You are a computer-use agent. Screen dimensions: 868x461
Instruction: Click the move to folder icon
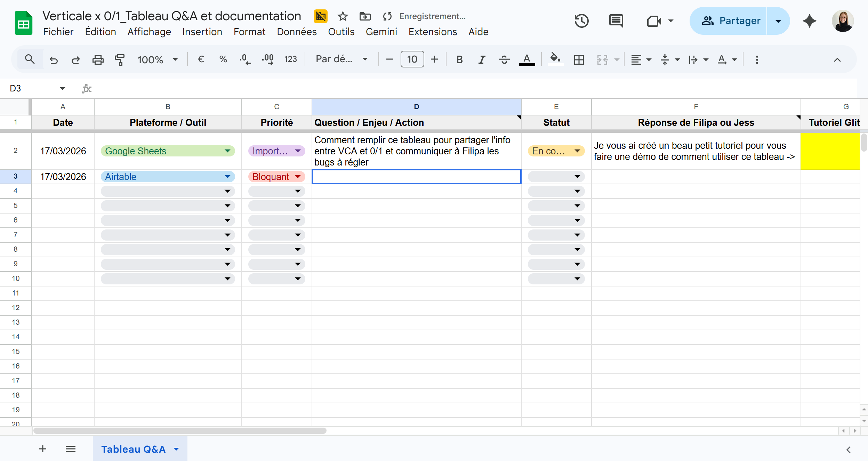tap(365, 16)
